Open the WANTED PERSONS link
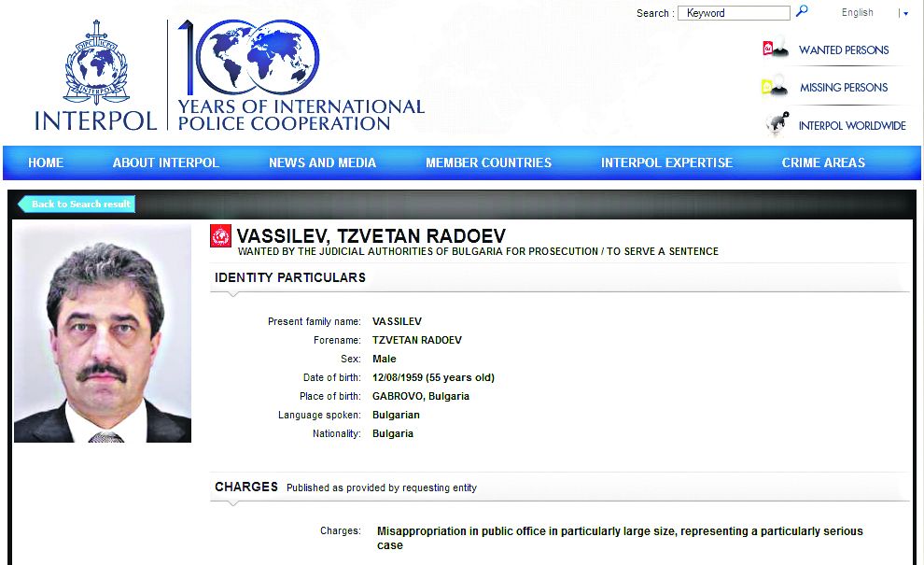Viewport: 924px width, 565px height. click(844, 50)
